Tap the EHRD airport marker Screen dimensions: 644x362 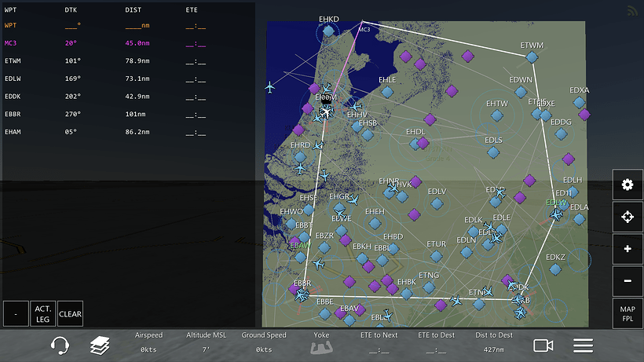coord(300,157)
